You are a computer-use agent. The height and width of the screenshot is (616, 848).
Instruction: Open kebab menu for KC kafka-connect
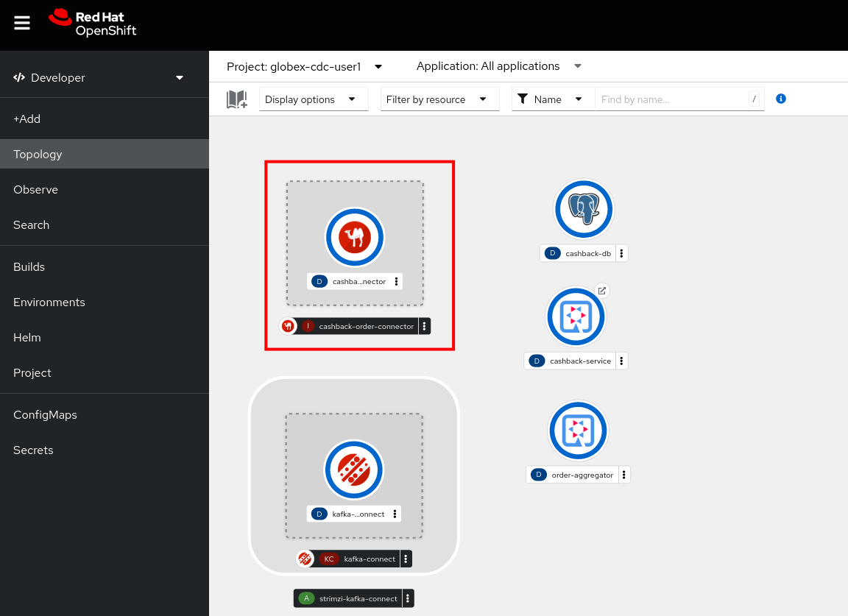point(406,559)
